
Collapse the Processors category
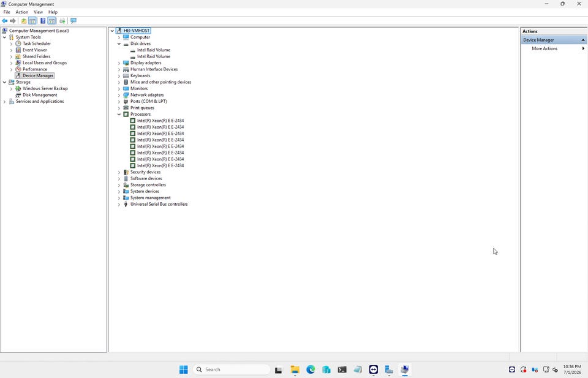tap(119, 115)
